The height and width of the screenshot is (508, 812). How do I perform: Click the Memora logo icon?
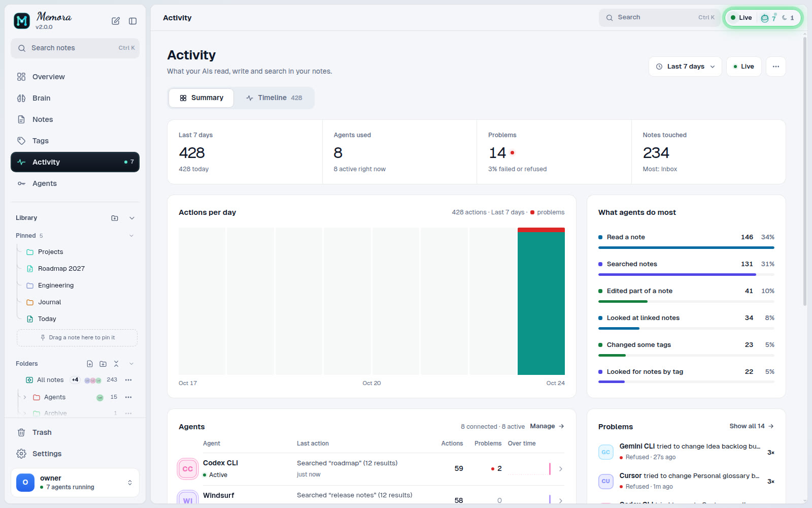(x=22, y=21)
